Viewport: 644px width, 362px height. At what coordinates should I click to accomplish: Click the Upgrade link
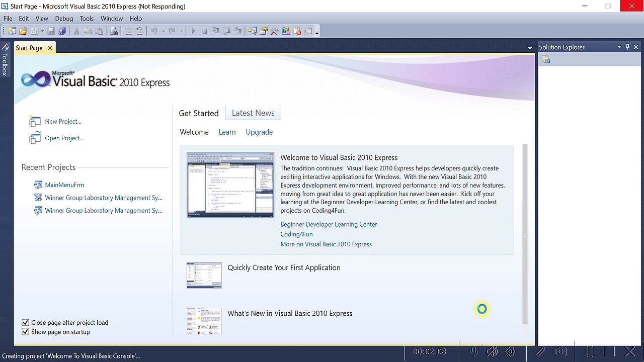(259, 132)
